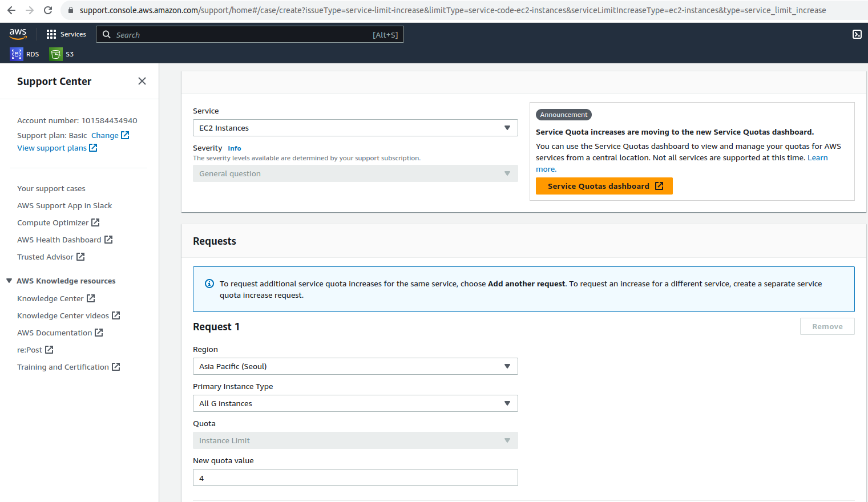868x502 pixels.
Task: Click the Remove request button
Action: (827, 326)
